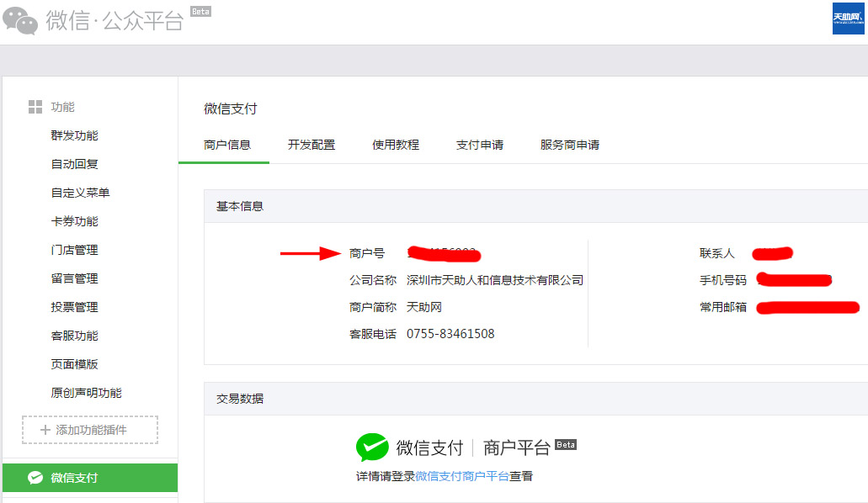Switch to the 开发配置 tab
Viewport: 868px width, 503px height.
(x=312, y=145)
